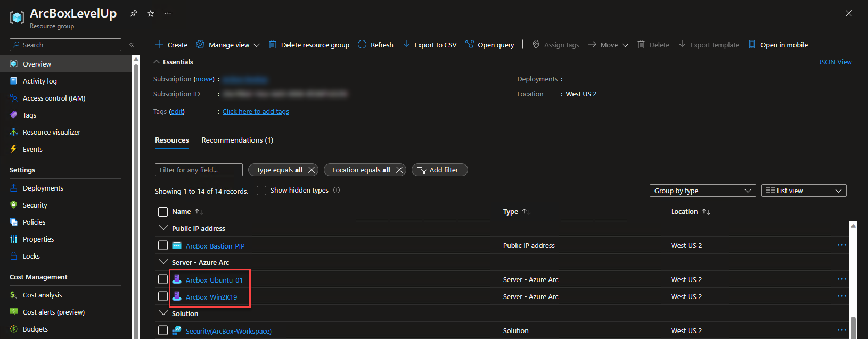Focus the Filter for any field box
This screenshot has width=868, height=339.
point(199,170)
